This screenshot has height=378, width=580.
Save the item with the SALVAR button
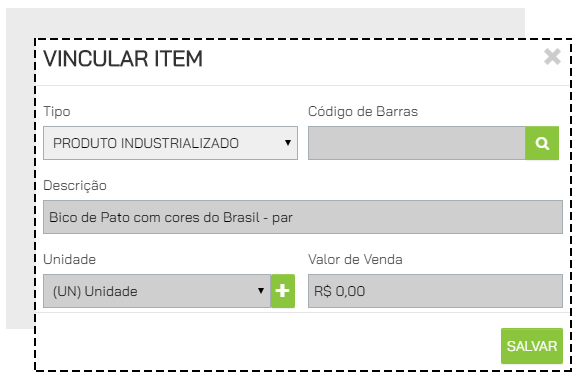[532, 346]
